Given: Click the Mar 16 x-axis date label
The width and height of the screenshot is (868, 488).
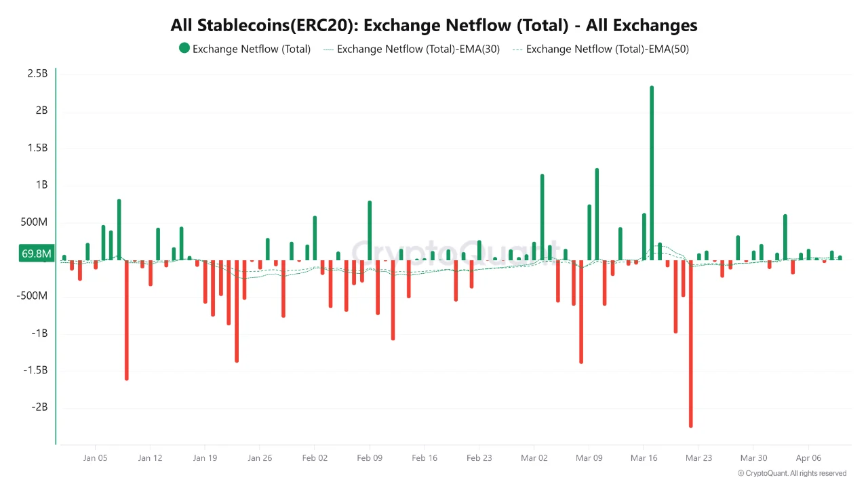Looking at the screenshot, I should pyautogui.click(x=644, y=458).
